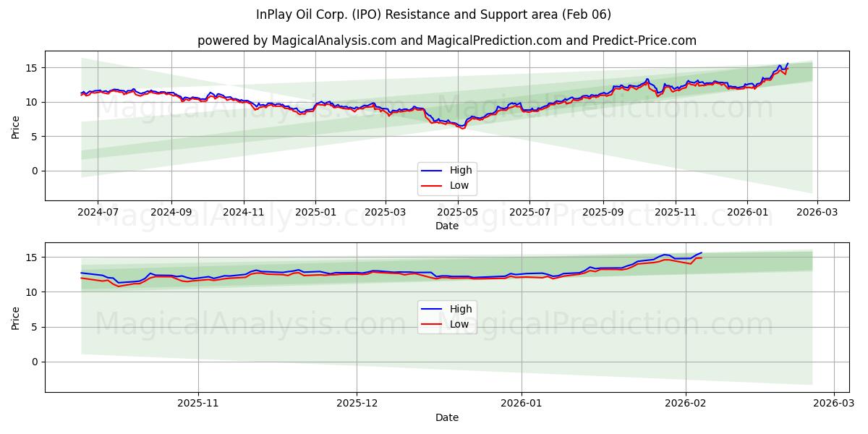The image size is (868, 434).
Task: Click the 'Price' y-axis title of the top chart
Action: pyautogui.click(x=16, y=125)
